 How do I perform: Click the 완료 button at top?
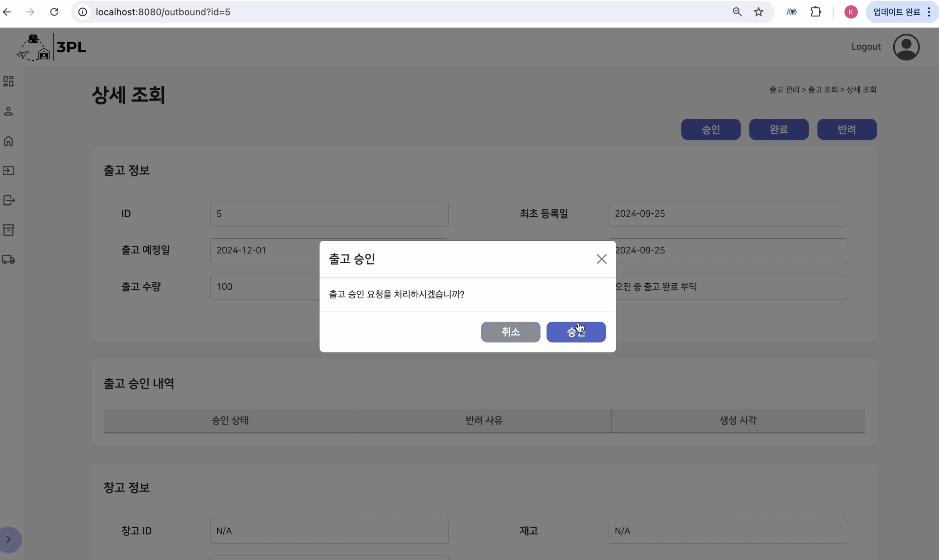[779, 130]
